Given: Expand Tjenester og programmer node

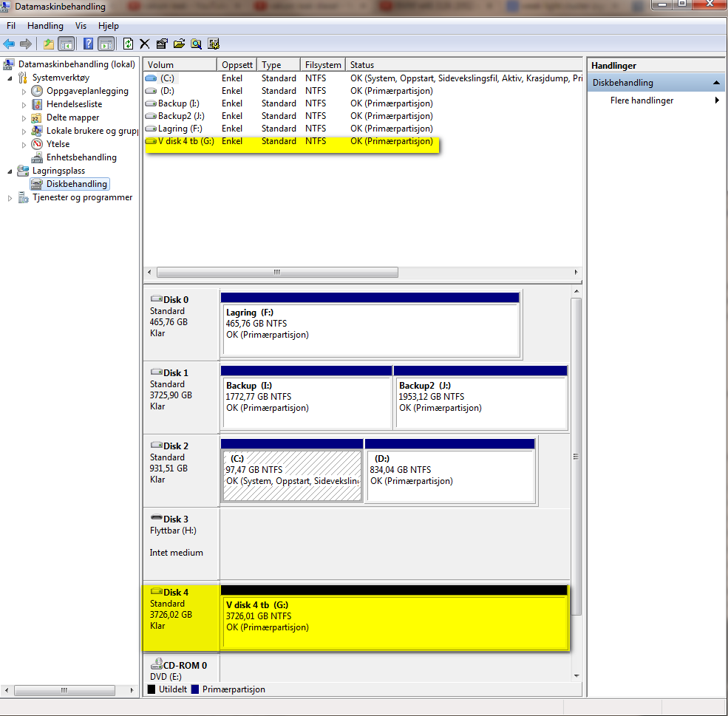Looking at the screenshot, I should pyautogui.click(x=10, y=198).
